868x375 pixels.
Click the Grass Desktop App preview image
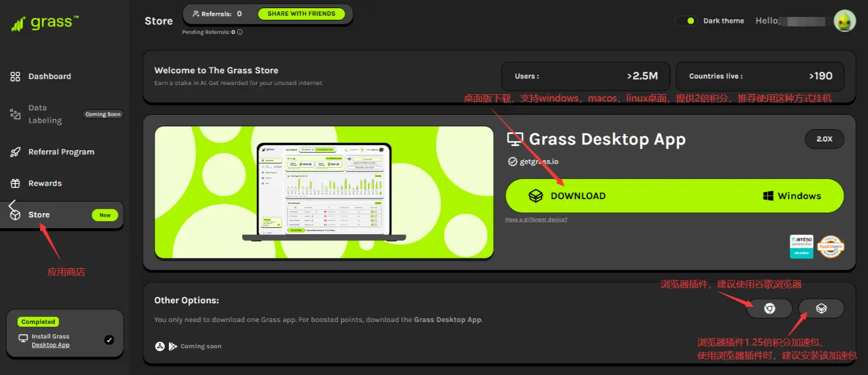(324, 192)
